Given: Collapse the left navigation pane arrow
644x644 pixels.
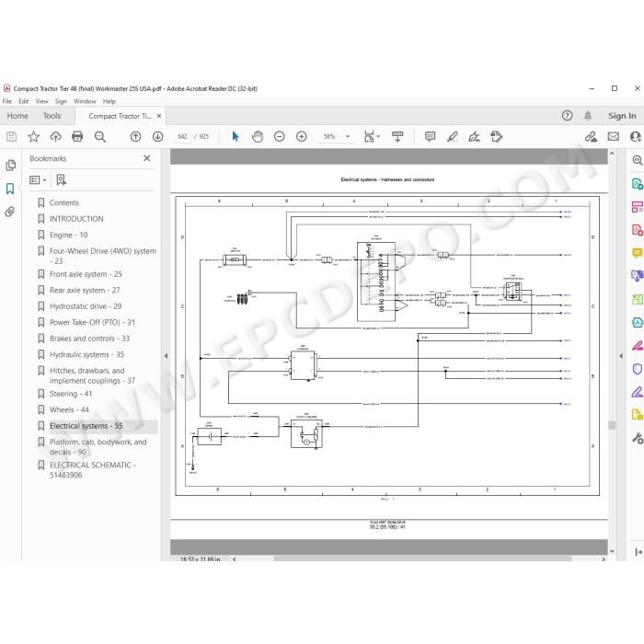Looking at the screenshot, I should [x=166, y=356].
